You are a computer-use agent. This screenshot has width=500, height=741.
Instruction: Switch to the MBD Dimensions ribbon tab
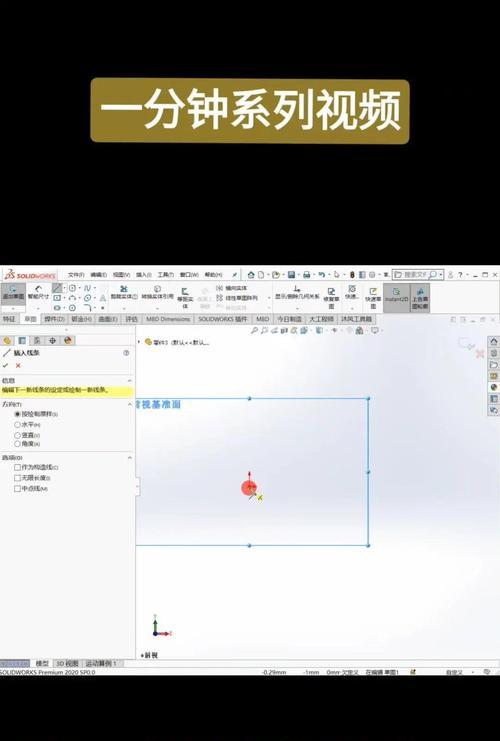tap(168, 319)
